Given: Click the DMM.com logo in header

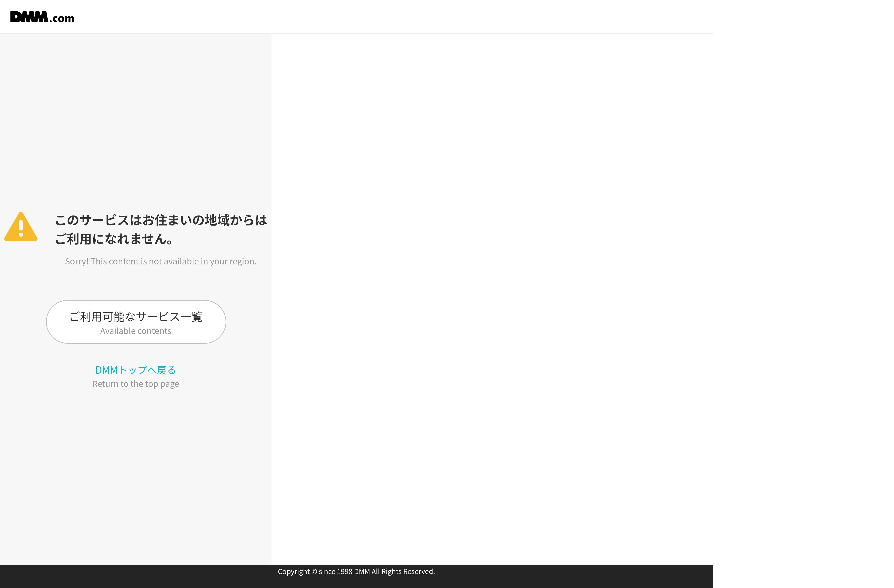Looking at the screenshot, I should coord(42,17).
